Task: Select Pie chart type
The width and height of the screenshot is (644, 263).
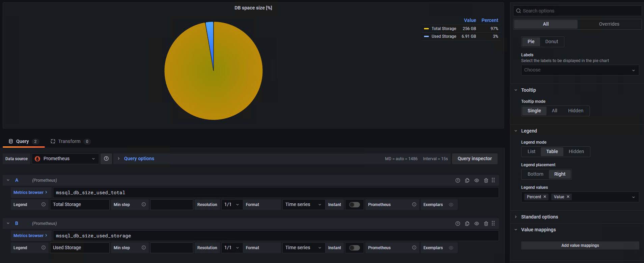Action: pyautogui.click(x=531, y=41)
